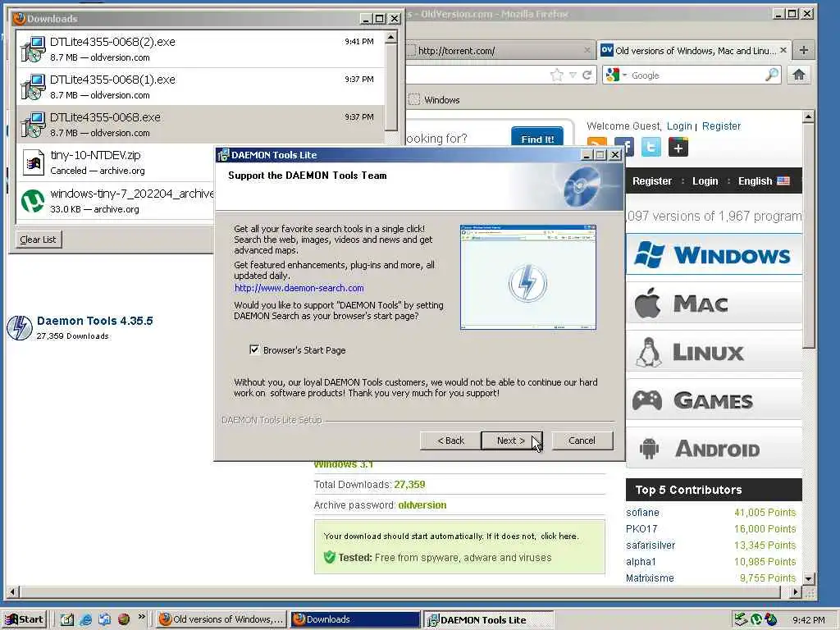Click Downloads list scroll up arrow
The width and height of the screenshot is (840, 630).
click(391, 37)
